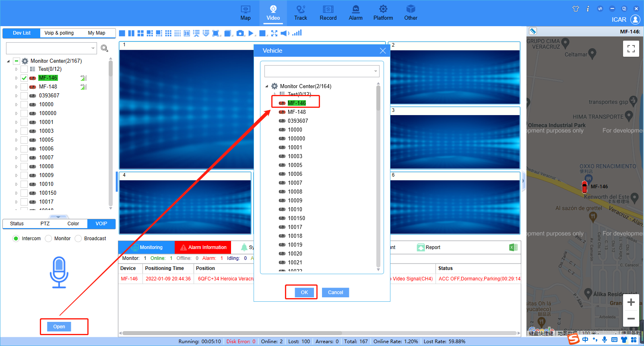This screenshot has width=644, height=346.
Task: Click the Excel export icon
Action: pos(513,247)
